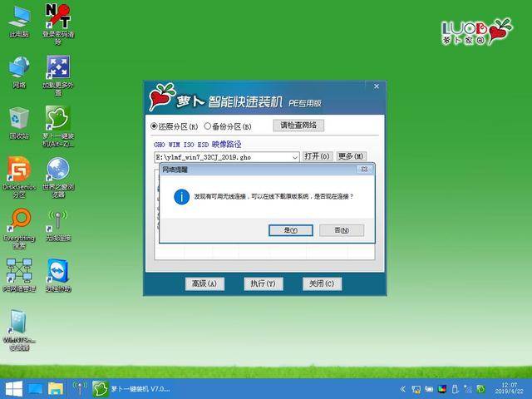Open the load more drivers icon with blue arrows
Screen dimensions: 532x399
pyautogui.click(x=58, y=75)
